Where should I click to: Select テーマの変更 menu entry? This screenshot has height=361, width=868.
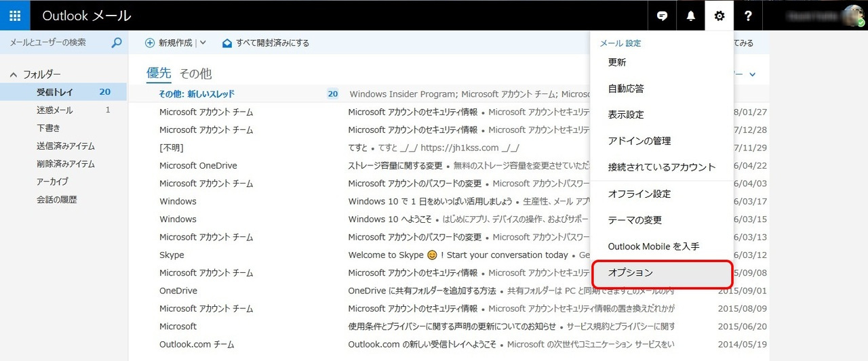coord(662,220)
